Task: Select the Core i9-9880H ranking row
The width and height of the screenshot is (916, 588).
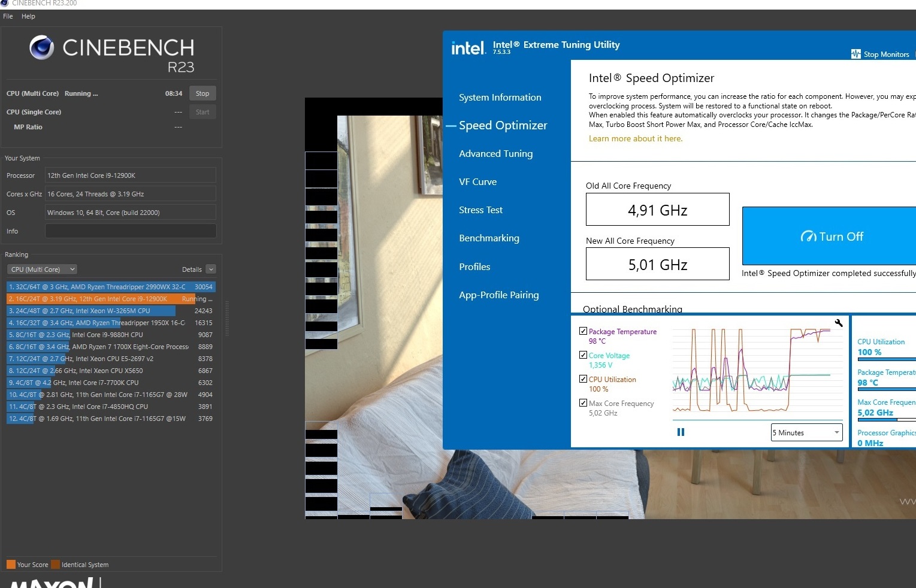Action: click(111, 335)
